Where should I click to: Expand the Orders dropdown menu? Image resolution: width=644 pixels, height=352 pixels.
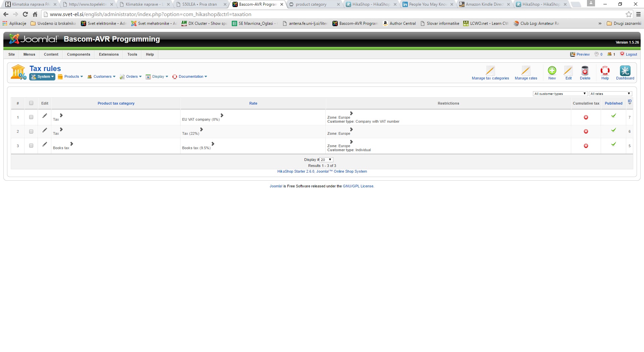pyautogui.click(x=131, y=77)
